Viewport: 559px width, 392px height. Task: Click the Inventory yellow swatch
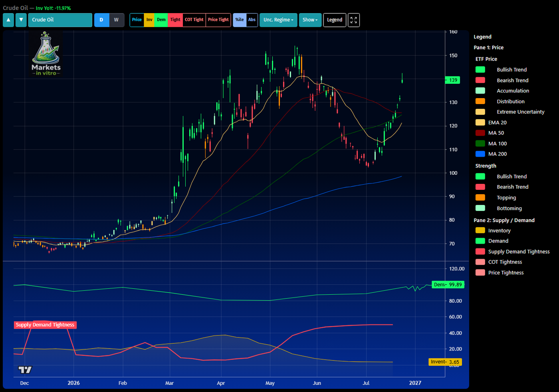tap(480, 230)
